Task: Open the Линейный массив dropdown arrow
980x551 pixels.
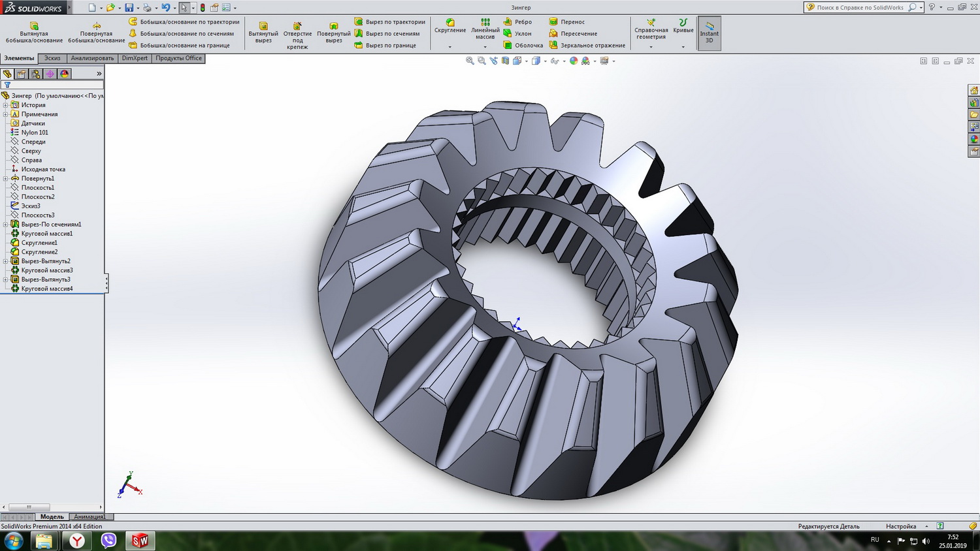Action: click(x=485, y=47)
